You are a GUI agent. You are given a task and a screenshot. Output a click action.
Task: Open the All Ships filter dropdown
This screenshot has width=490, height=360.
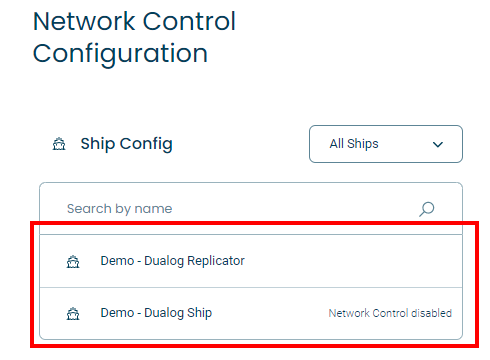pyautogui.click(x=386, y=144)
